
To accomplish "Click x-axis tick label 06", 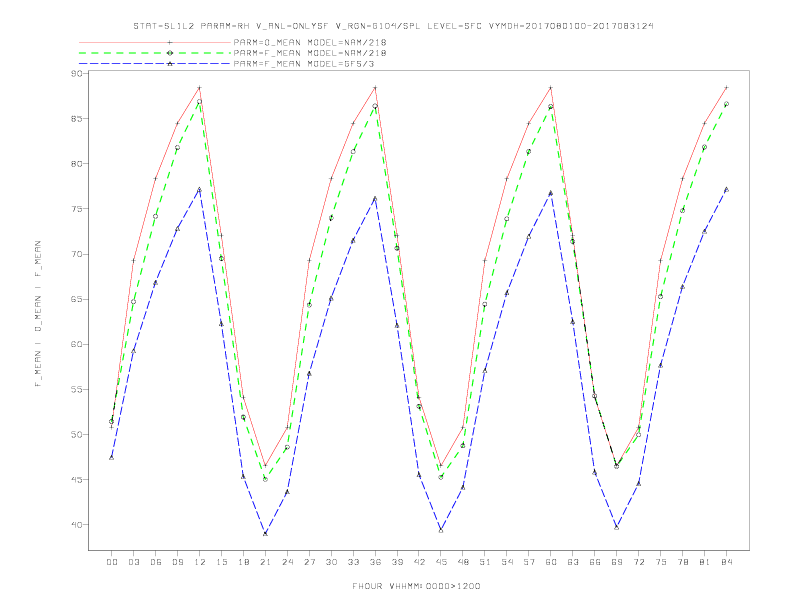I will pyautogui.click(x=156, y=562).
